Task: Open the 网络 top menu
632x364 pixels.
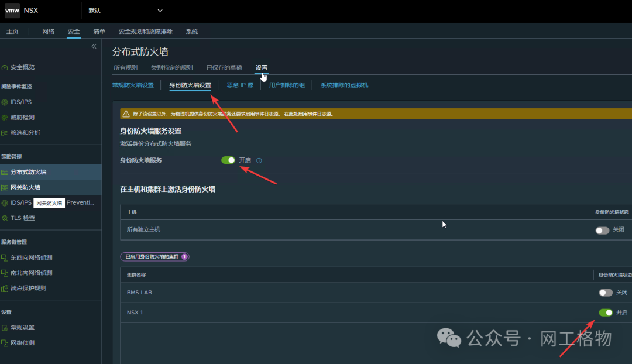Action: pyautogui.click(x=49, y=32)
